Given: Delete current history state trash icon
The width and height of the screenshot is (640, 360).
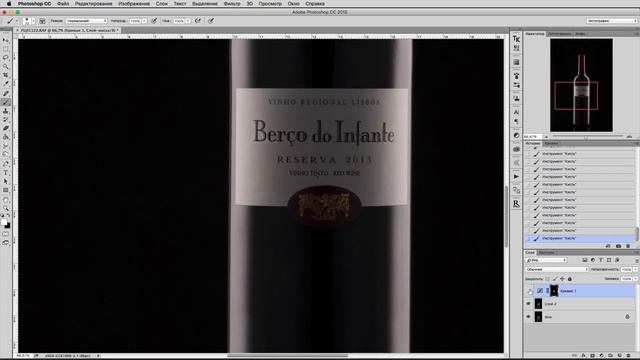Looking at the screenshot, I should tap(628, 246).
